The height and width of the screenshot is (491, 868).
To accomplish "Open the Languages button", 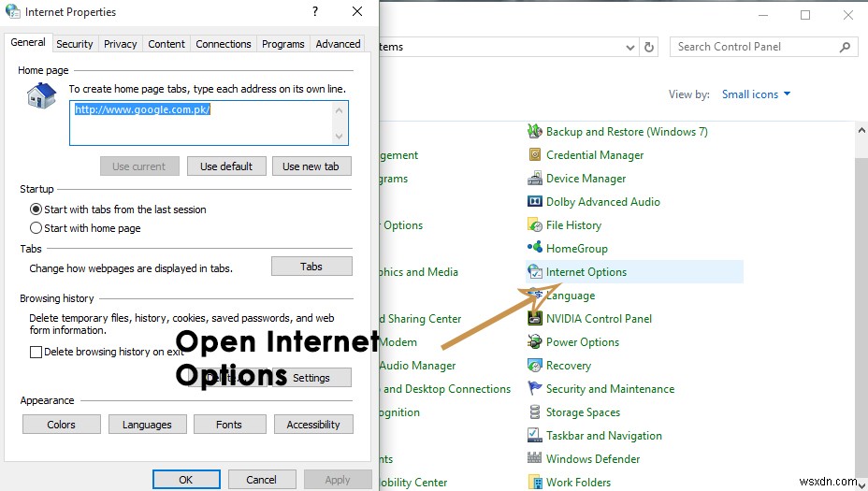I will coord(147,425).
